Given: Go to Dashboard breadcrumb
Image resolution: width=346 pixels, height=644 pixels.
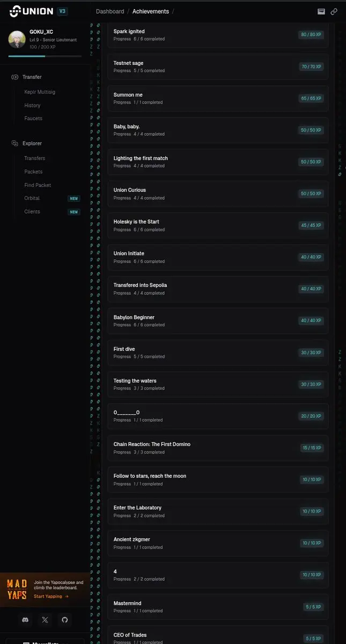Looking at the screenshot, I should point(110,11).
